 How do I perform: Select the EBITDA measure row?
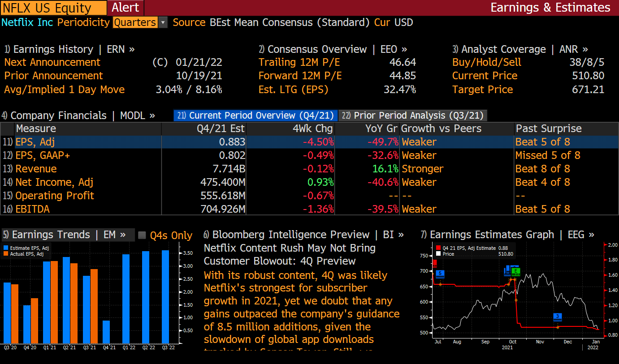point(309,209)
